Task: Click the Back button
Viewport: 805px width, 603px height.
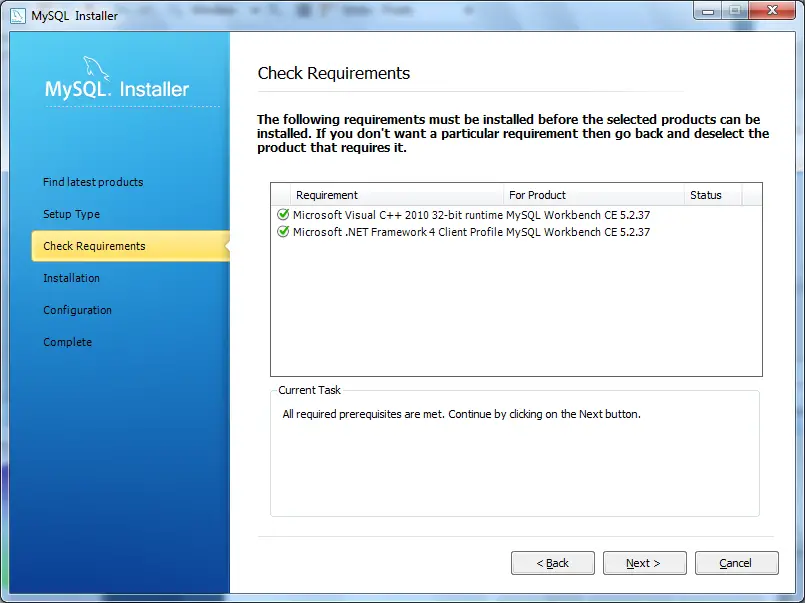Action: click(x=552, y=563)
